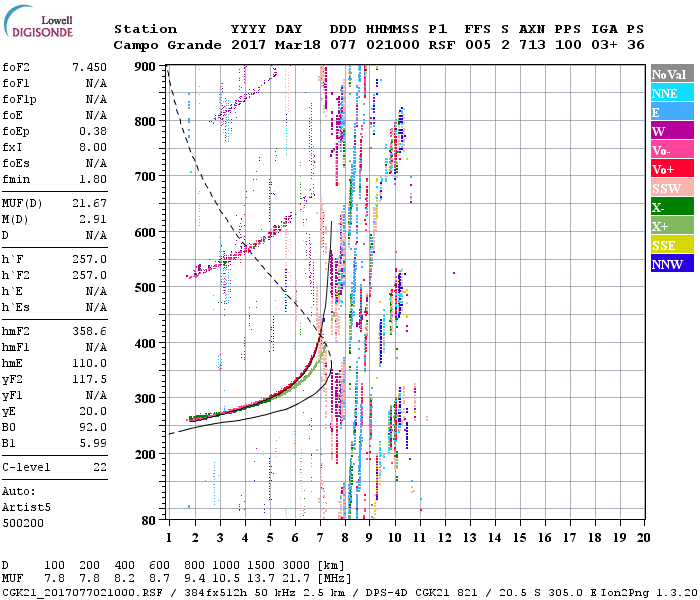700x600 pixels.
Task: Click the X- dark green legend swatch
Action: (x=670, y=207)
